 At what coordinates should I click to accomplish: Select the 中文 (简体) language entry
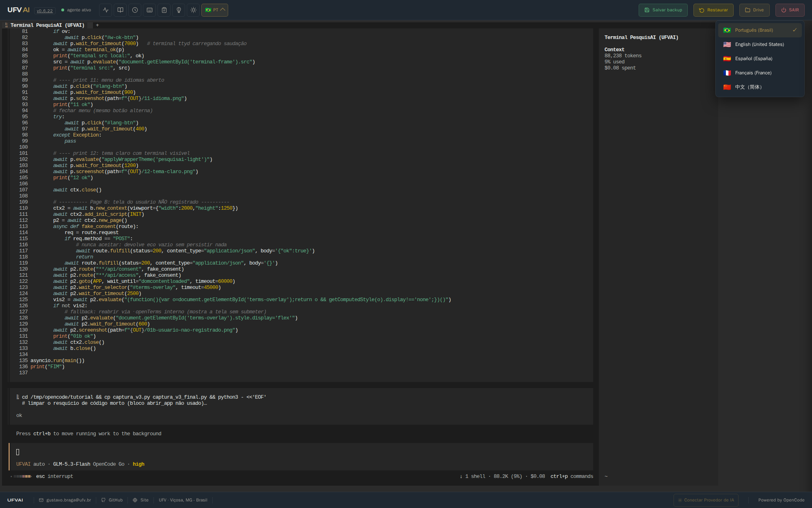[760, 87]
